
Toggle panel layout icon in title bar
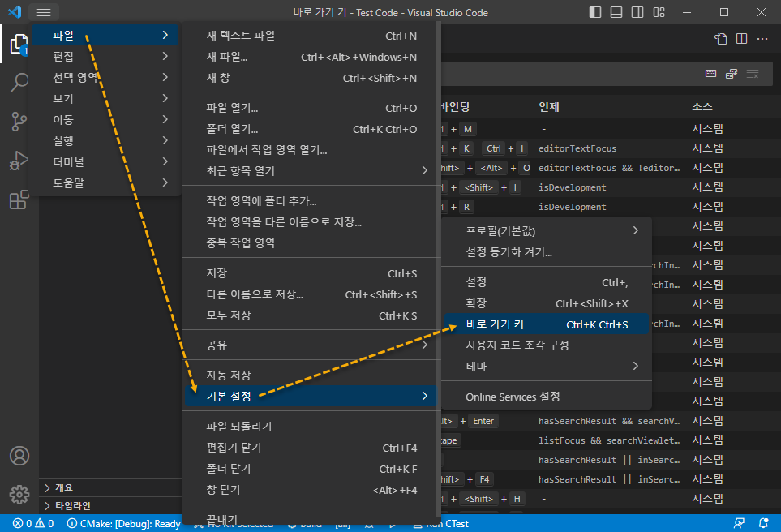pos(616,12)
